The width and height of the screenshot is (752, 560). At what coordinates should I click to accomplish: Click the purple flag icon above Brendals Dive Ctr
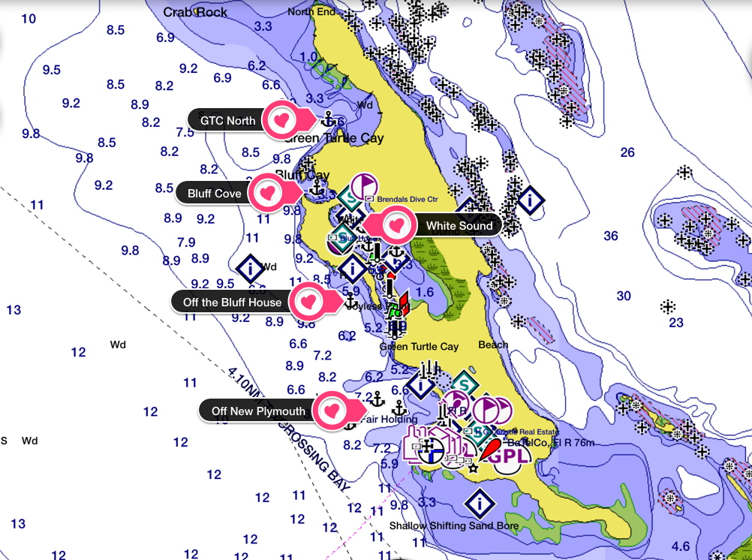tap(364, 186)
